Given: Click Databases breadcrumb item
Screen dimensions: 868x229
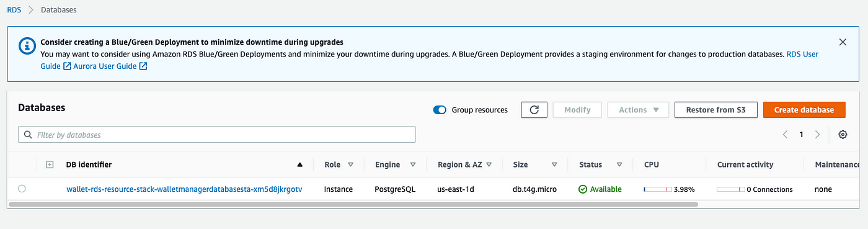Looking at the screenshot, I should tap(59, 10).
